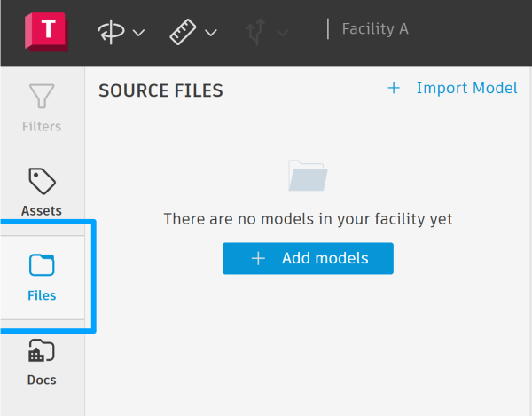532x416 pixels.
Task: Select the Files tab label
Action: (42, 295)
